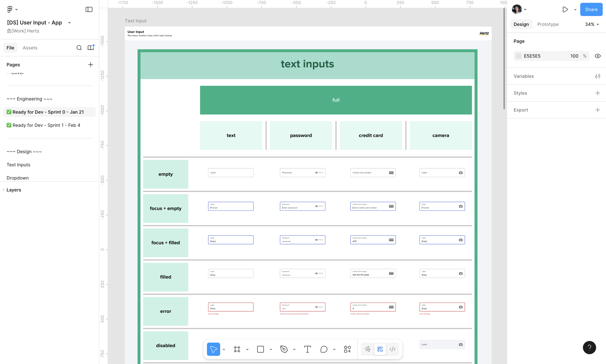Open Text Inputs page

click(x=18, y=165)
